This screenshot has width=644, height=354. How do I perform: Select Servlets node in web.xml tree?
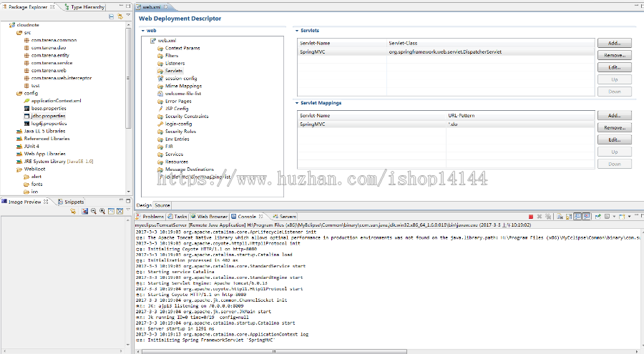pyautogui.click(x=174, y=71)
